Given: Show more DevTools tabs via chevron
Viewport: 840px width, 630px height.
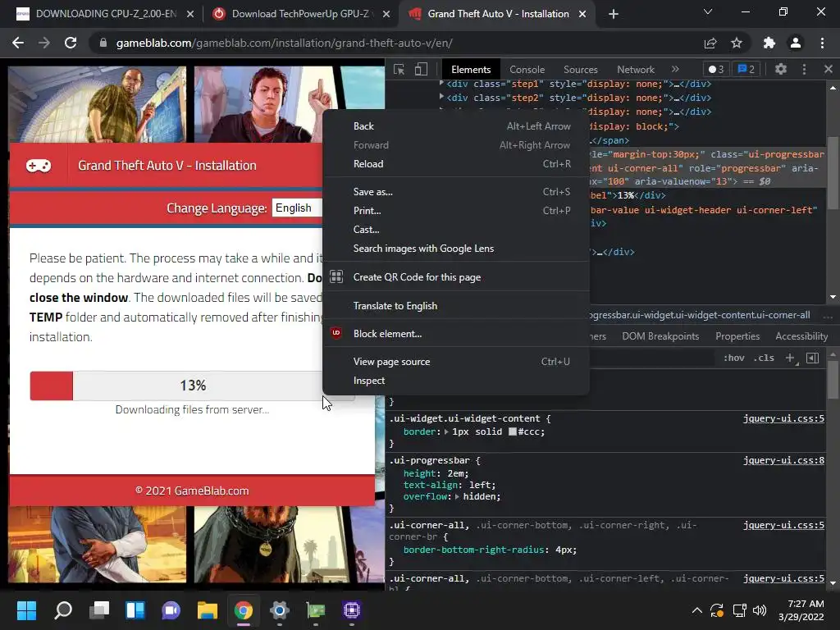Looking at the screenshot, I should pos(675,69).
